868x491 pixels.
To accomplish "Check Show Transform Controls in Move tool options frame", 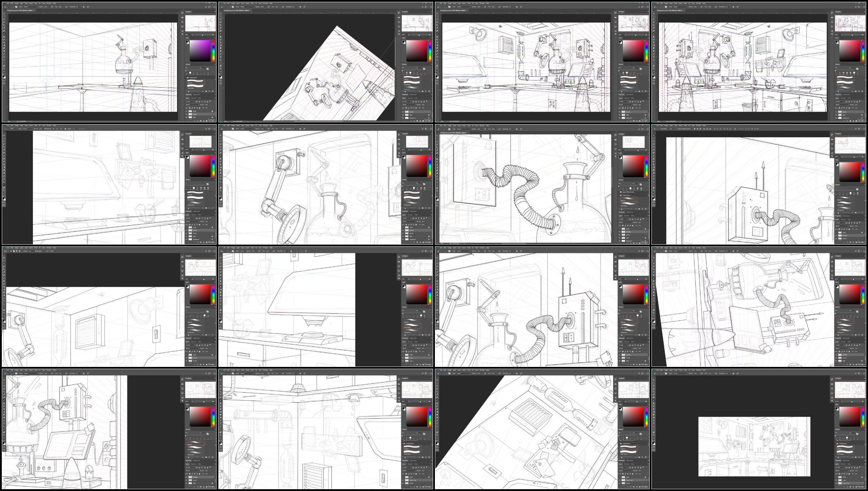I will pyautogui.click(x=677, y=129).
